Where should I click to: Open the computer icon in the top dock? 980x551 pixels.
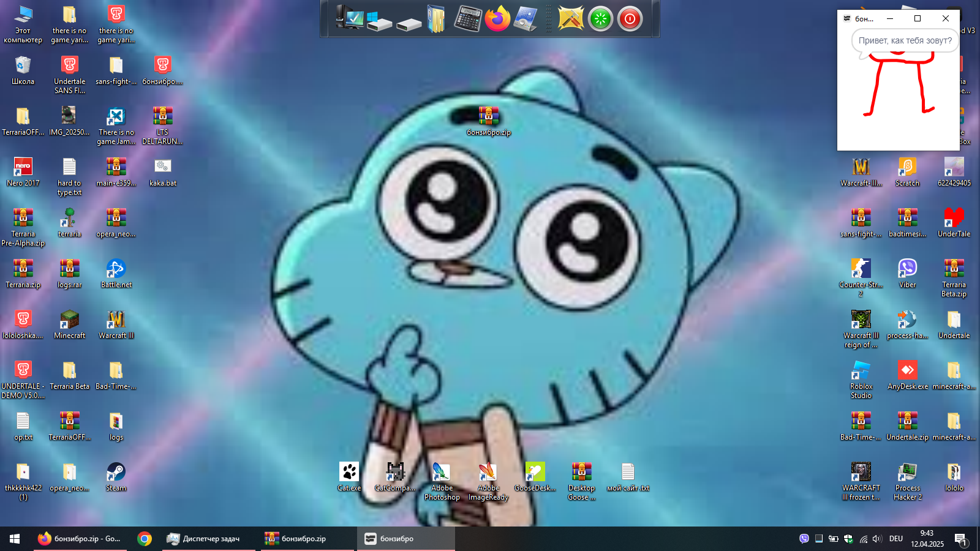[350, 18]
